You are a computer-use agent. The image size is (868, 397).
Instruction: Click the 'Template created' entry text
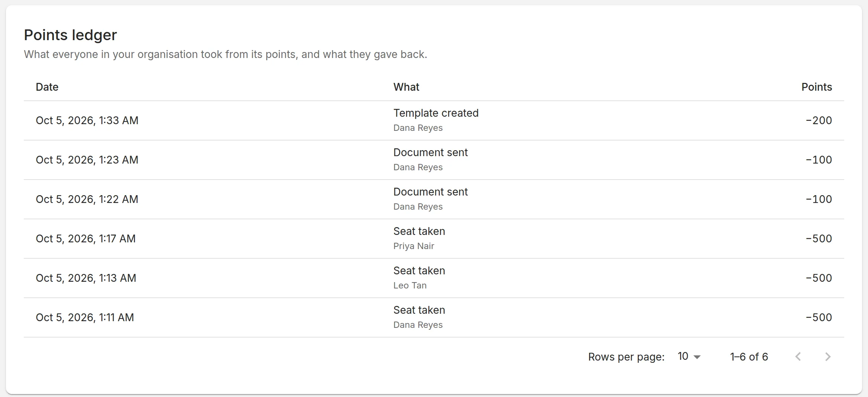point(436,113)
